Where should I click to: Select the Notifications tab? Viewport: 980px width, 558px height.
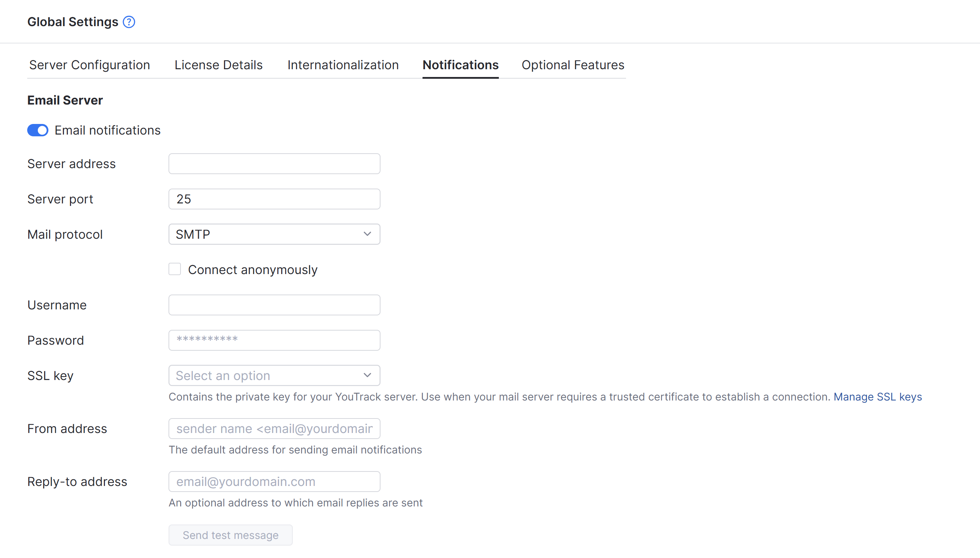click(x=460, y=65)
